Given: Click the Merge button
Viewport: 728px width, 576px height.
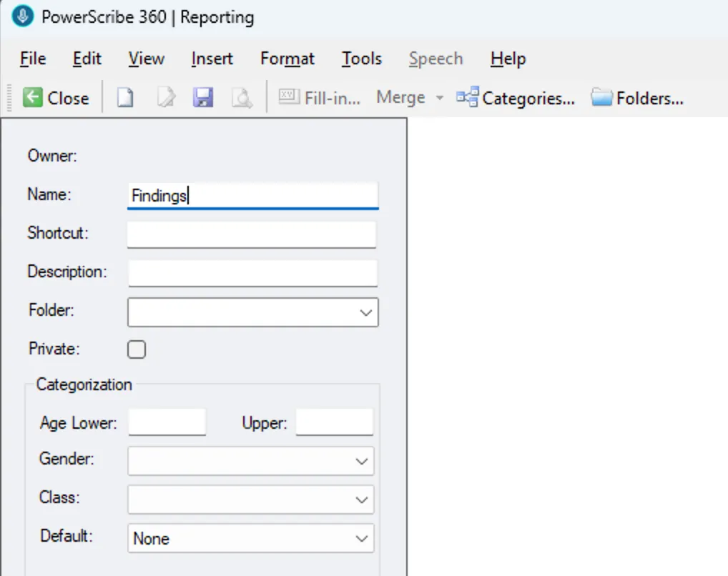Looking at the screenshot, I should tap(401, 98).
